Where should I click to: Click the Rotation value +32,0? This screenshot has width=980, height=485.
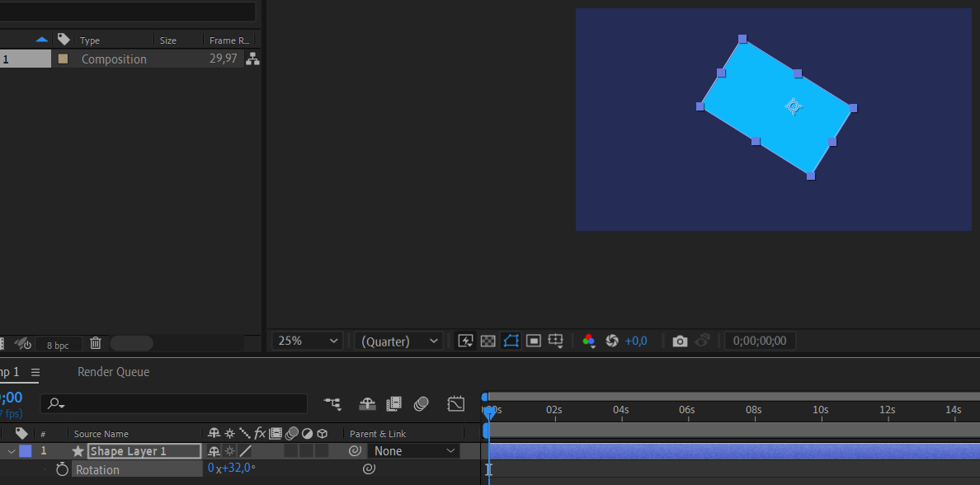[x=237, y=469]
